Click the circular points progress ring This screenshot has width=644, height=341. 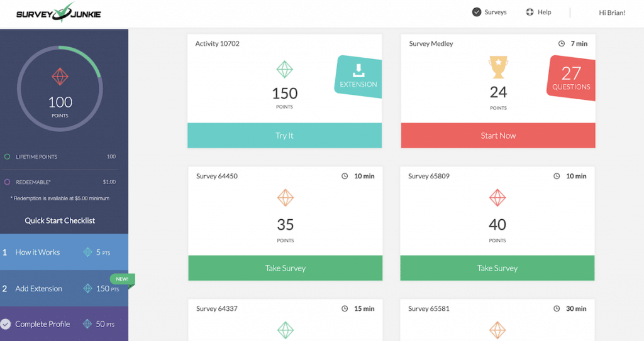coord(60,89)
